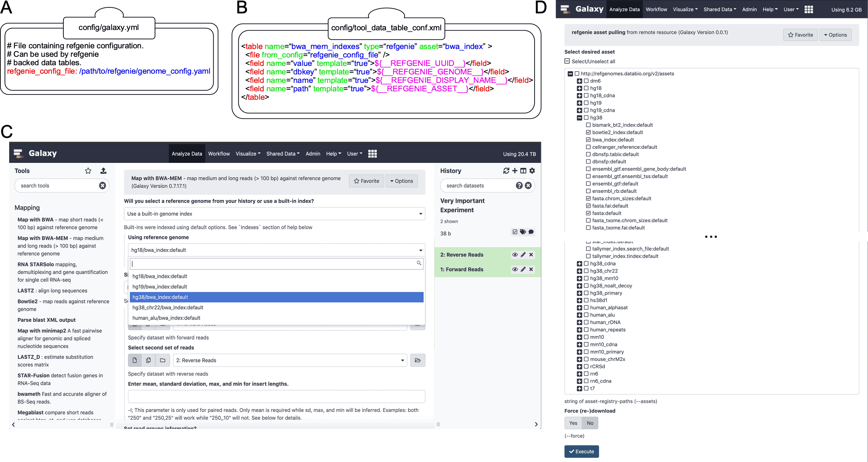Open the history multi-view columns icon

pyautogui.click(x=523, y=171)
